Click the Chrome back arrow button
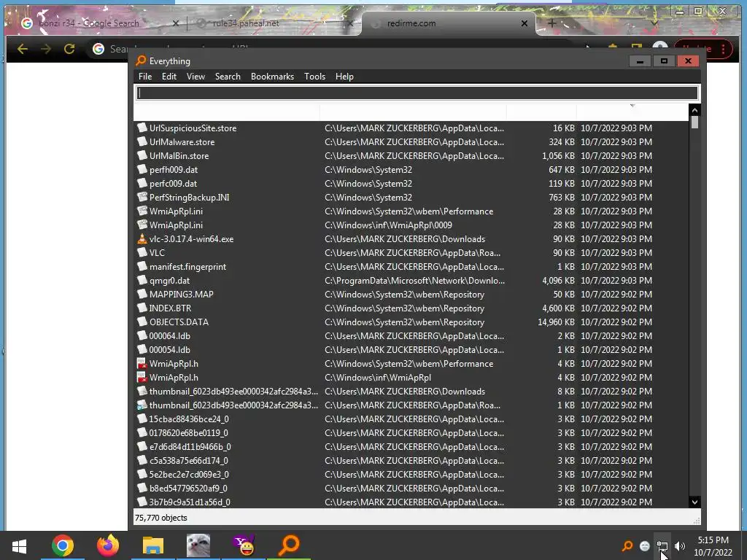747x560 pixels. (x=23, y=49)
